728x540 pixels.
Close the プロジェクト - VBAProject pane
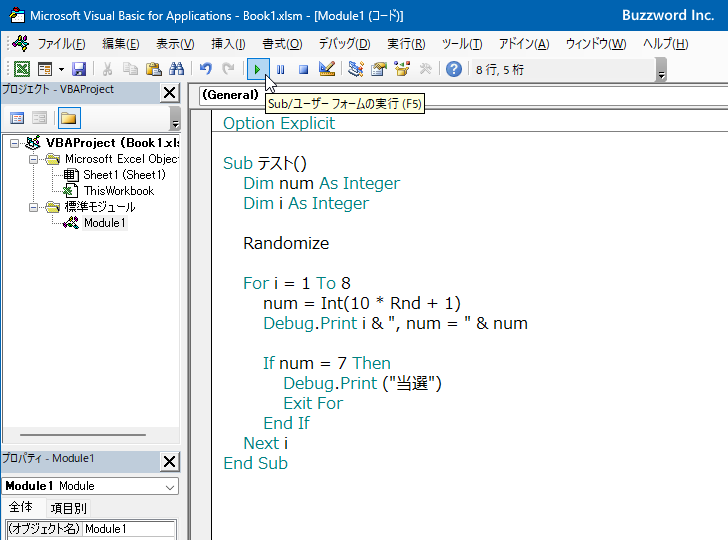coord(169,93)
